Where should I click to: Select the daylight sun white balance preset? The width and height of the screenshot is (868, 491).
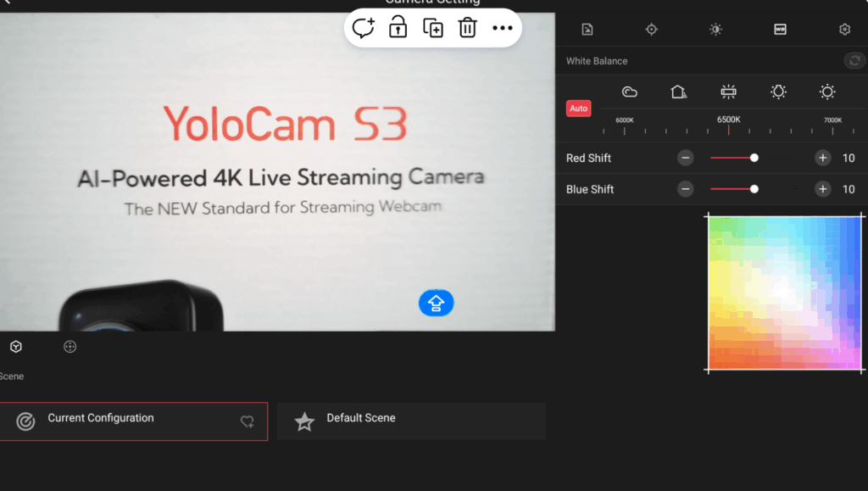(827, 92)
